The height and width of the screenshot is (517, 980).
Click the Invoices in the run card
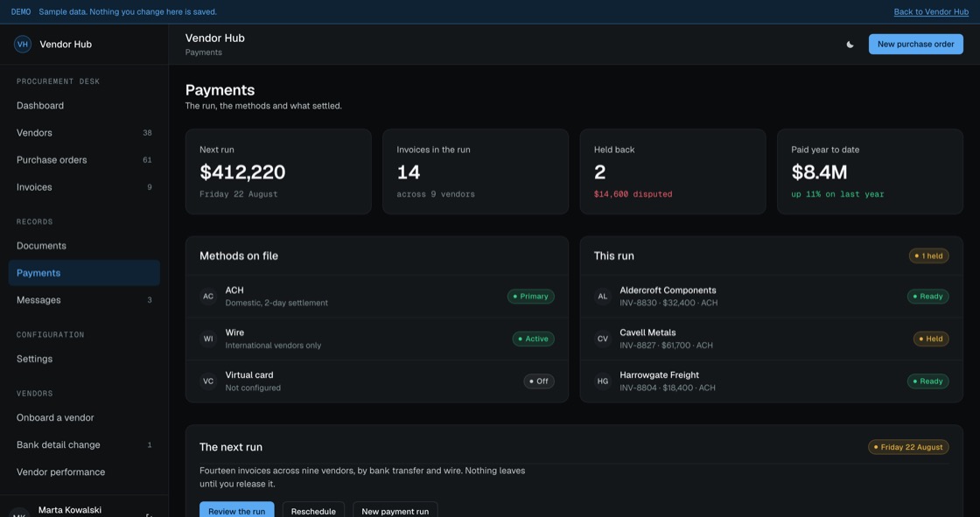(x=476, y=172)
